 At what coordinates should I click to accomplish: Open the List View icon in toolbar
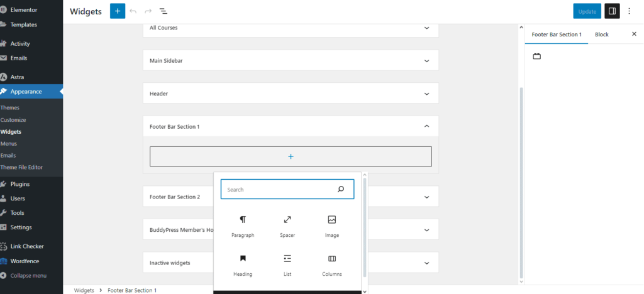click(163, 11)
